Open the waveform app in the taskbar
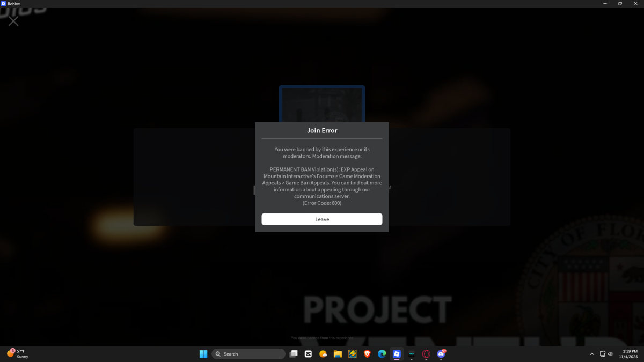This screenshot has height=362, width=644. click(x=412, y=354)
